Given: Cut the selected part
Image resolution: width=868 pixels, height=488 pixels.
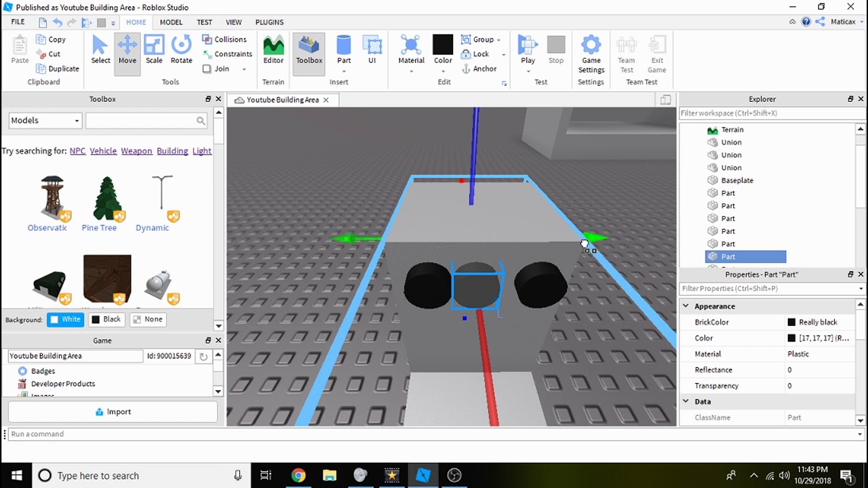Looking at the screenshot, I should [48, 54].
